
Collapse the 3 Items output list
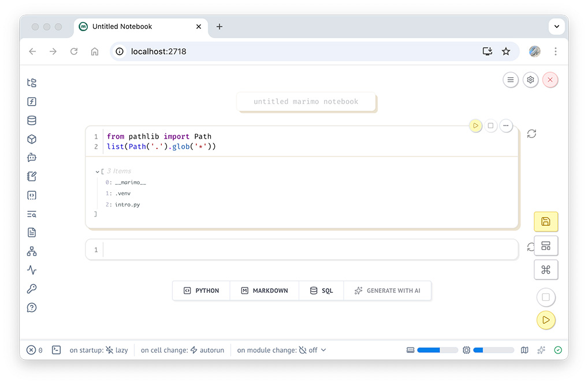click(x=98, y=172)
